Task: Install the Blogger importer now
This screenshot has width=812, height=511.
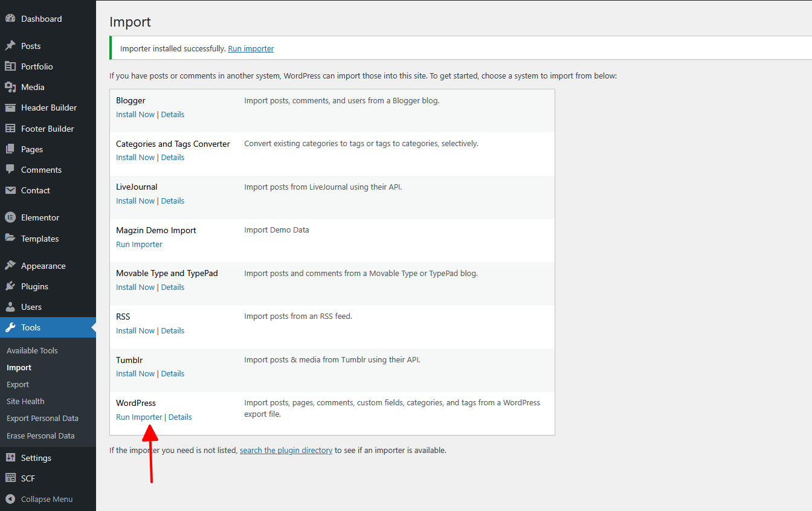Action: [x=135, y=114]
